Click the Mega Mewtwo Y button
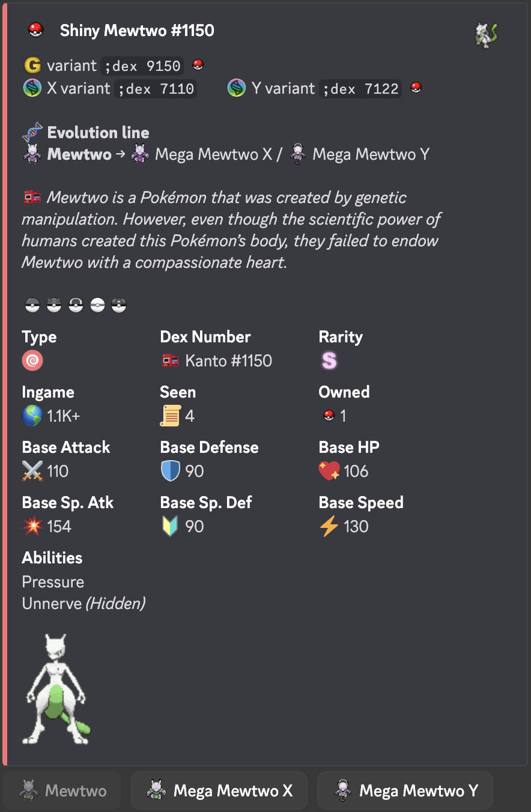 coord(405,790)
